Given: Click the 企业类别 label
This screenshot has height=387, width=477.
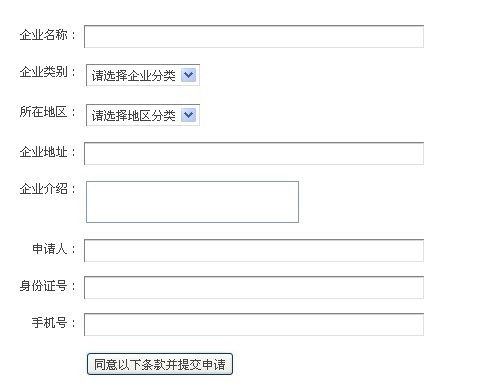Looking at the screenshot, I should pos(44,72).
